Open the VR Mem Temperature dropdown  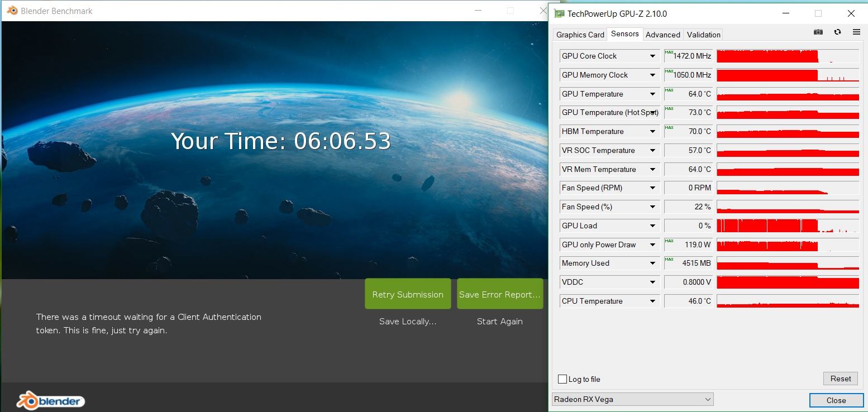tap(652, 169)
